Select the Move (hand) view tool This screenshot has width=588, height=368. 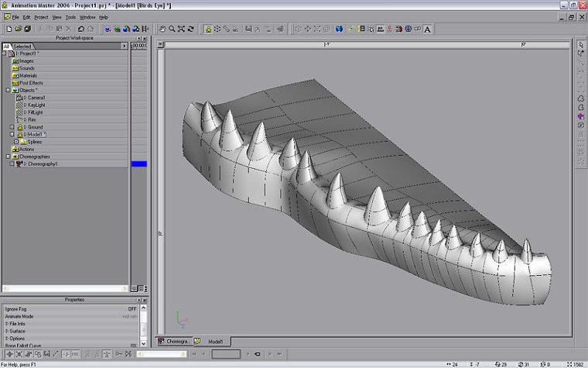point(162,29)
